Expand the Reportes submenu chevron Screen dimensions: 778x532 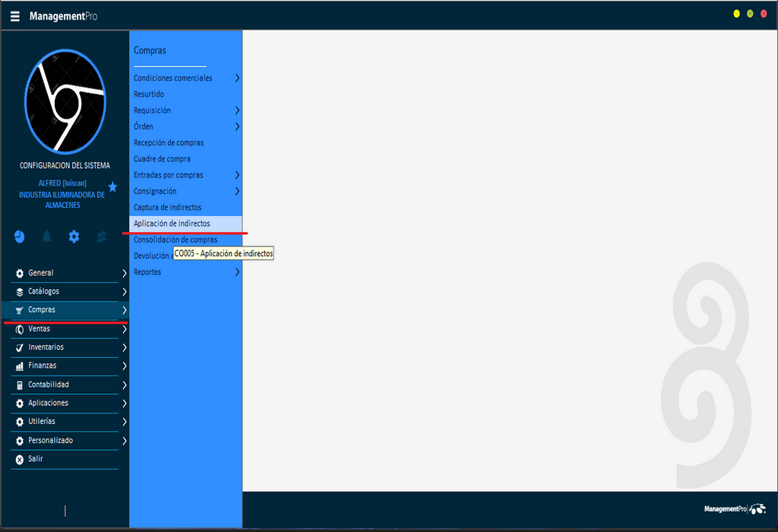(237, 272)
